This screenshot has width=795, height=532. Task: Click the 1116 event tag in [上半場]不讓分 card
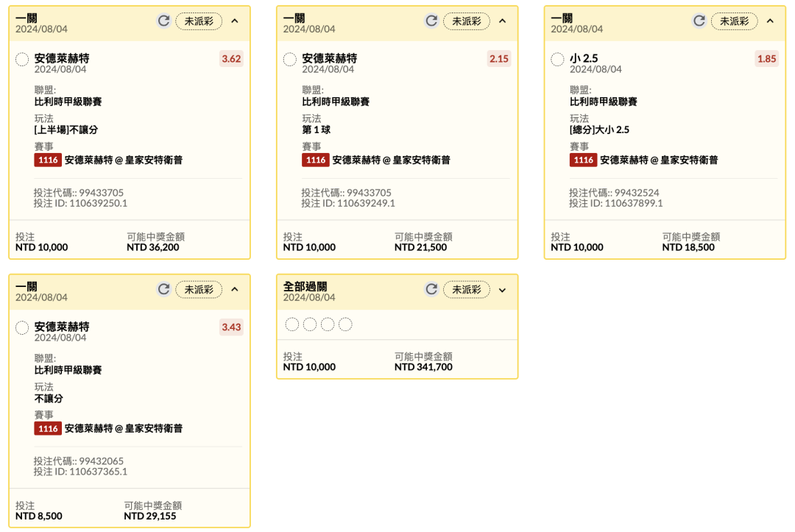coord(48,160)
